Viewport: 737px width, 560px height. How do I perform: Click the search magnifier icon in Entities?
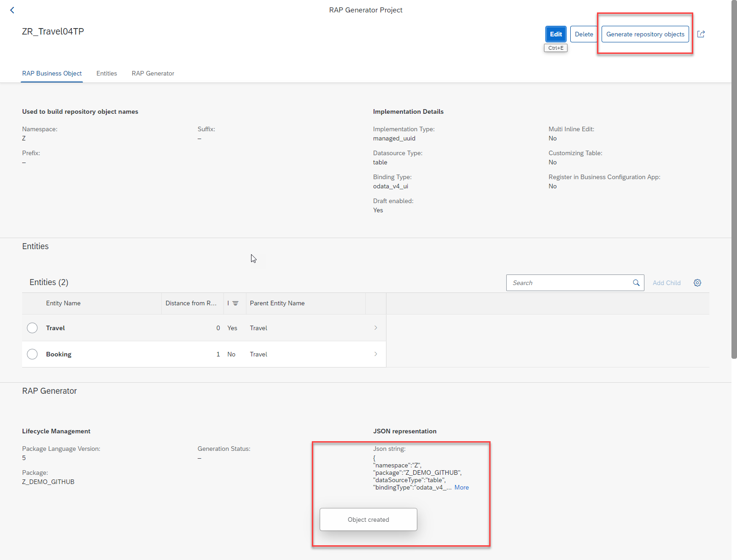click(x=636, y=283)
